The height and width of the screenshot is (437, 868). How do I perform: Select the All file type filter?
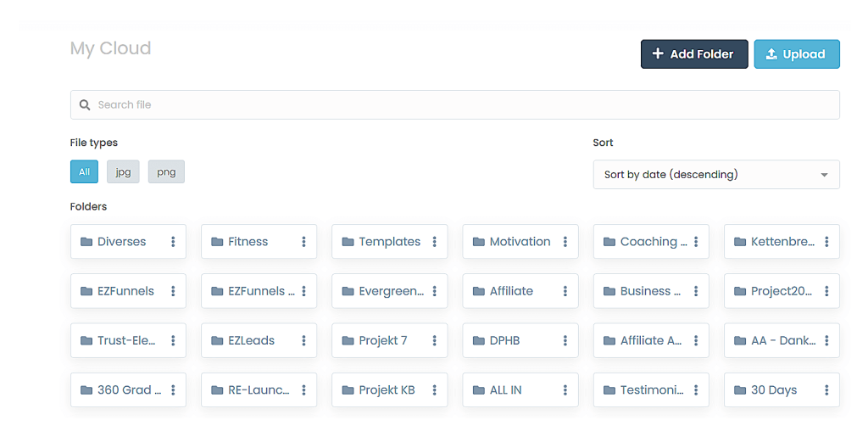(x=84, y=171)
